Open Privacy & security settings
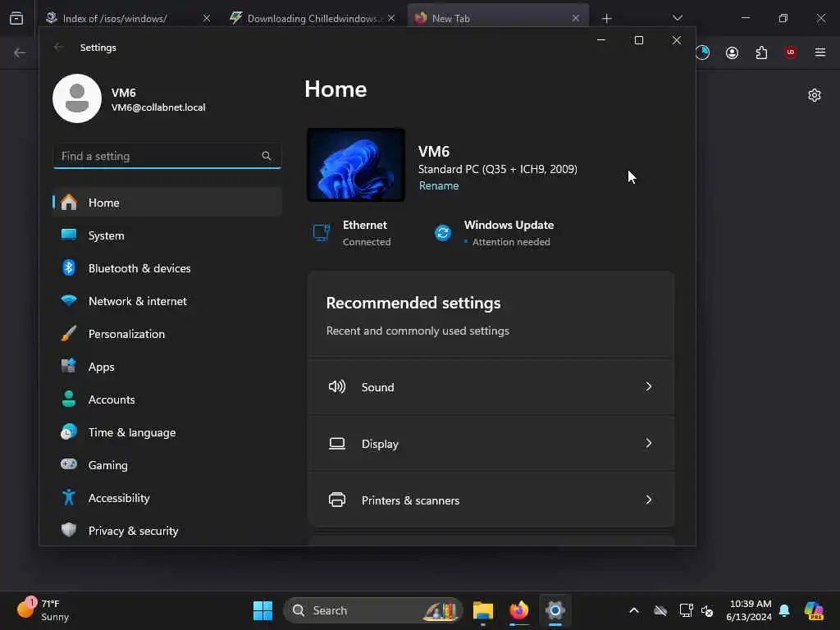 coord(167,531)
